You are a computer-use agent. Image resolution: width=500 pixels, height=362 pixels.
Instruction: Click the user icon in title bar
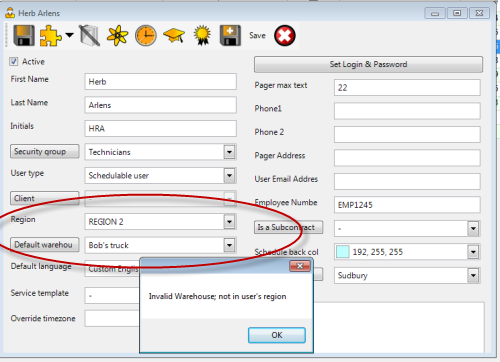pos(10,13)
